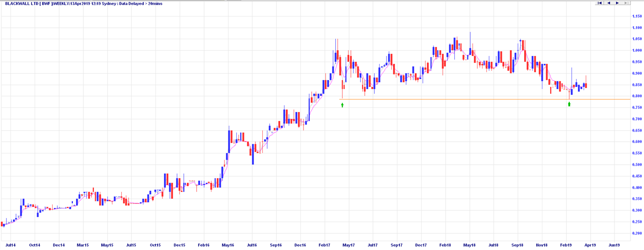Screen dimensions: 644x250
Task: Click the Jul16 date axis label
Action: coord(252,245)
